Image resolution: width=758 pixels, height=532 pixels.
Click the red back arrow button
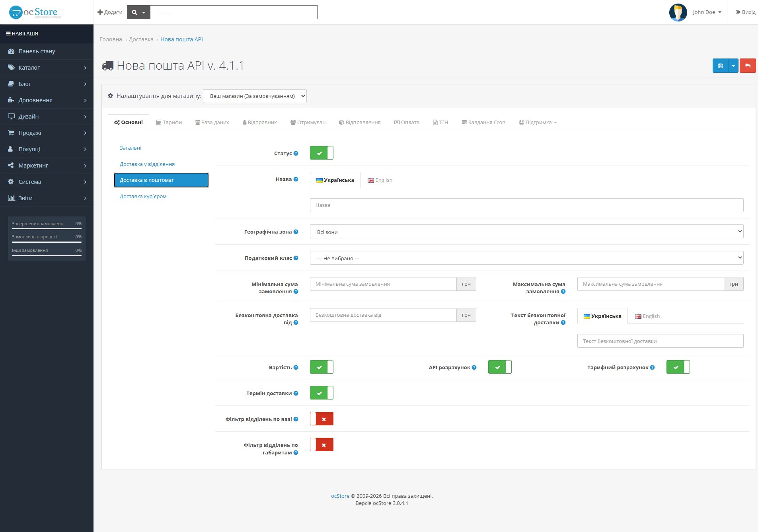pyautogui.click(x=748, y=66)
